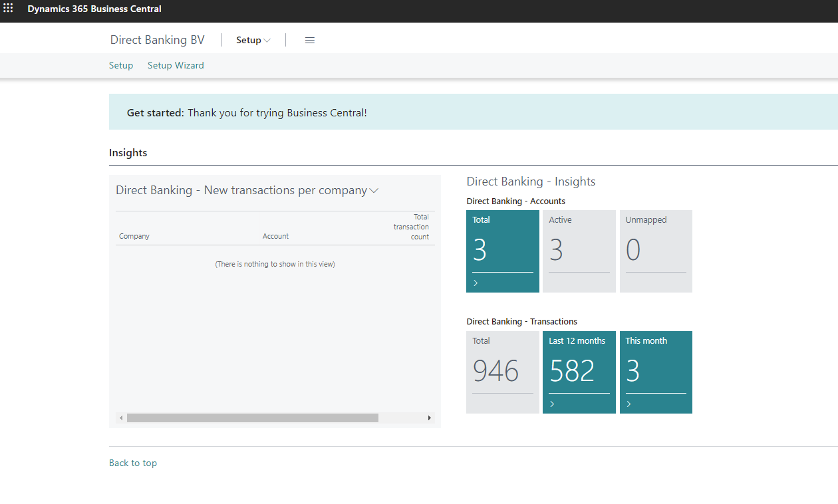Image resolution: width=838 pixels, height=504 pixels.
Task: Open the Last 12 months transactions tile
Action: (x=579, y=372)
